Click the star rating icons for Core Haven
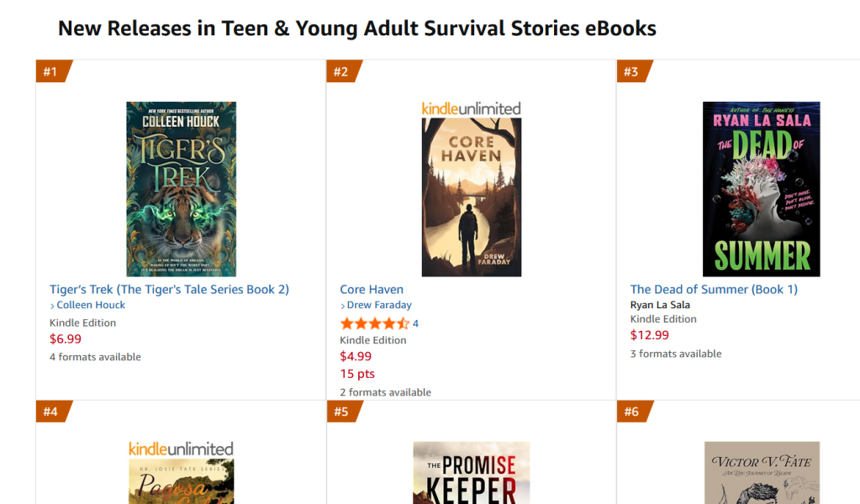Screen dimensions: 860x504 click(374, 323)
